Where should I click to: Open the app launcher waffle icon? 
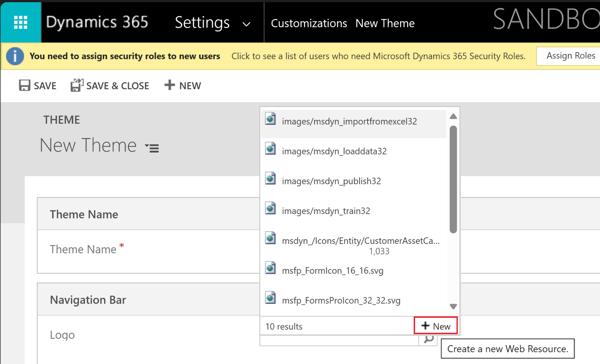tap(21, 23)
